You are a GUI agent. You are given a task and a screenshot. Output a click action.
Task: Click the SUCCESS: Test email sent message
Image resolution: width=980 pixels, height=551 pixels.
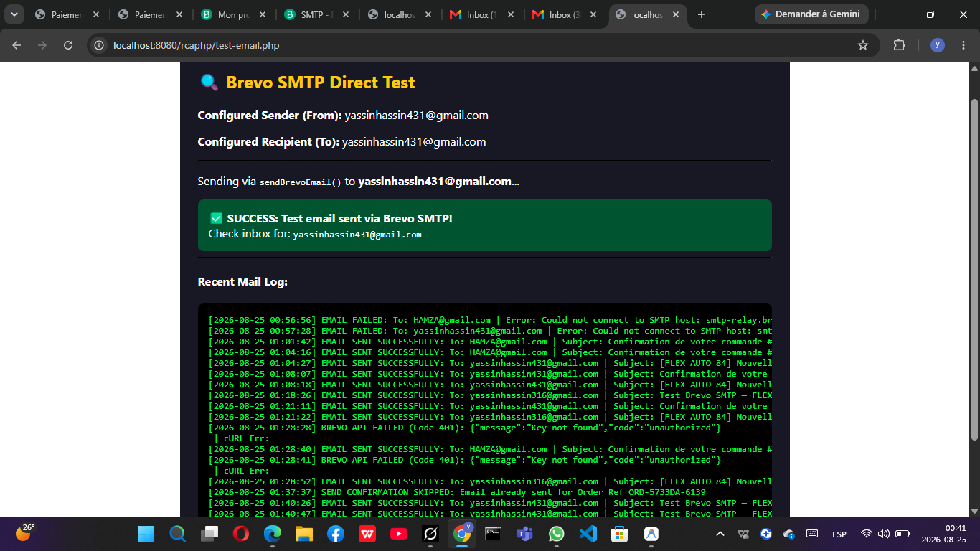point(339,218)
